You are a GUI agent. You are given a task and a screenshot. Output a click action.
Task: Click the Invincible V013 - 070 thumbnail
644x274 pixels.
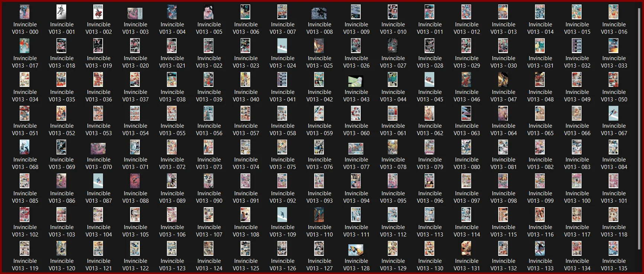98,149
